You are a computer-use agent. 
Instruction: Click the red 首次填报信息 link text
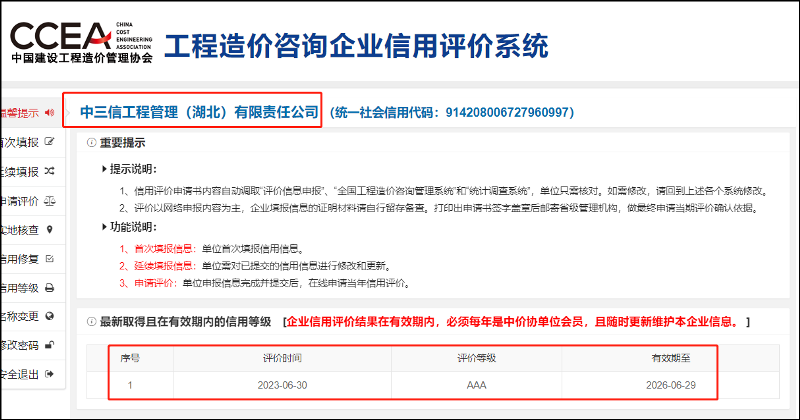coord(164,247)
